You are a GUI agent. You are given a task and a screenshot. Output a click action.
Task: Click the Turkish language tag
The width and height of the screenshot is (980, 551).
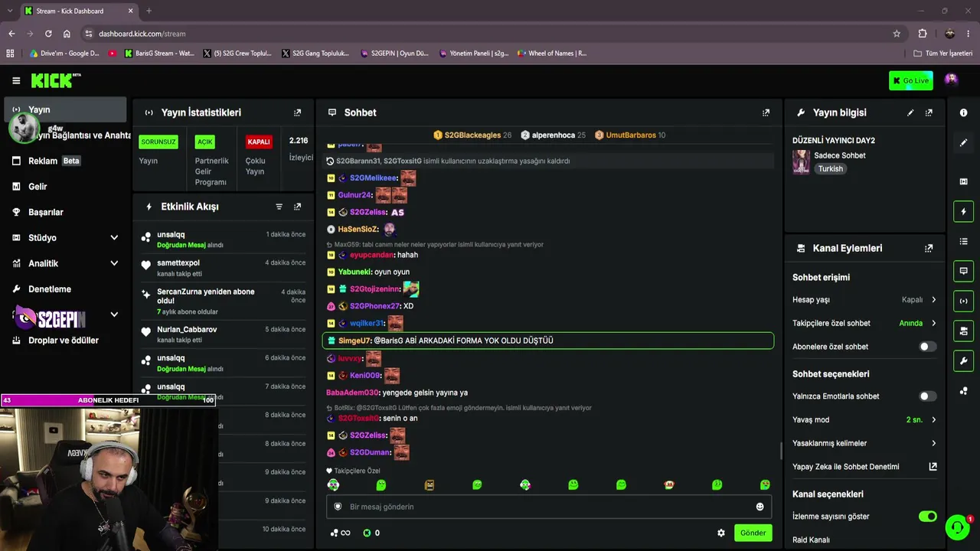click(830, 169)
